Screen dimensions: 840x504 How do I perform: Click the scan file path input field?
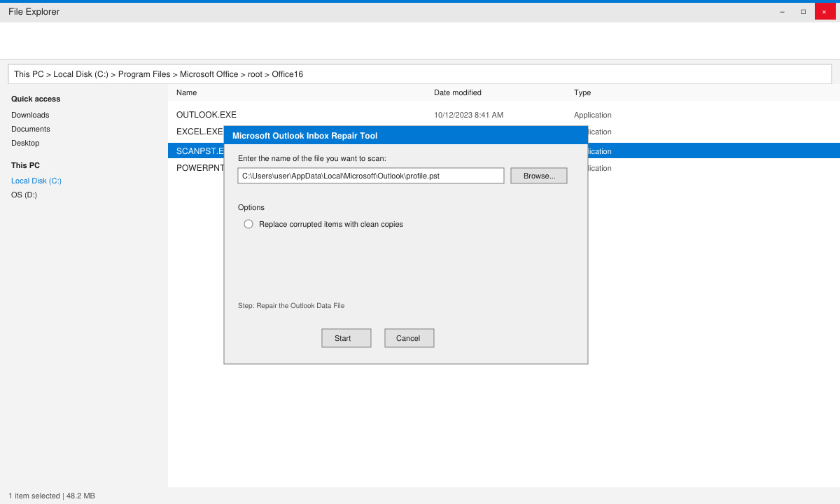tap(371, 176)
